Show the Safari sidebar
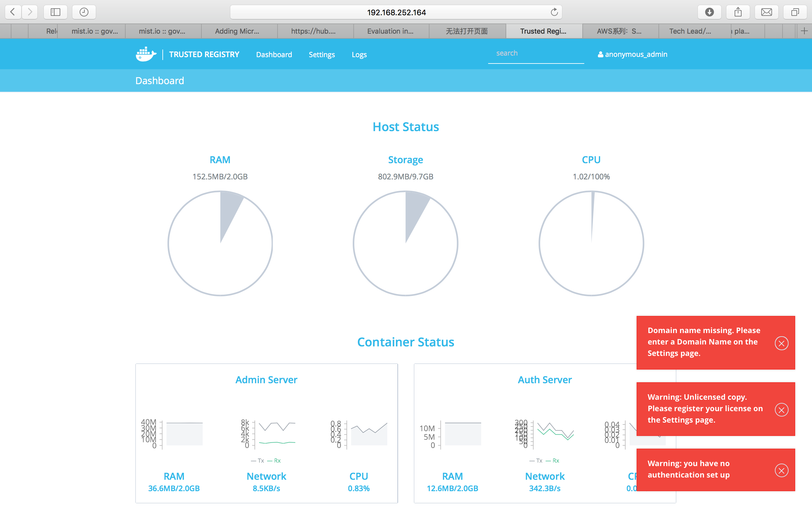 click(x=56, y=12)
